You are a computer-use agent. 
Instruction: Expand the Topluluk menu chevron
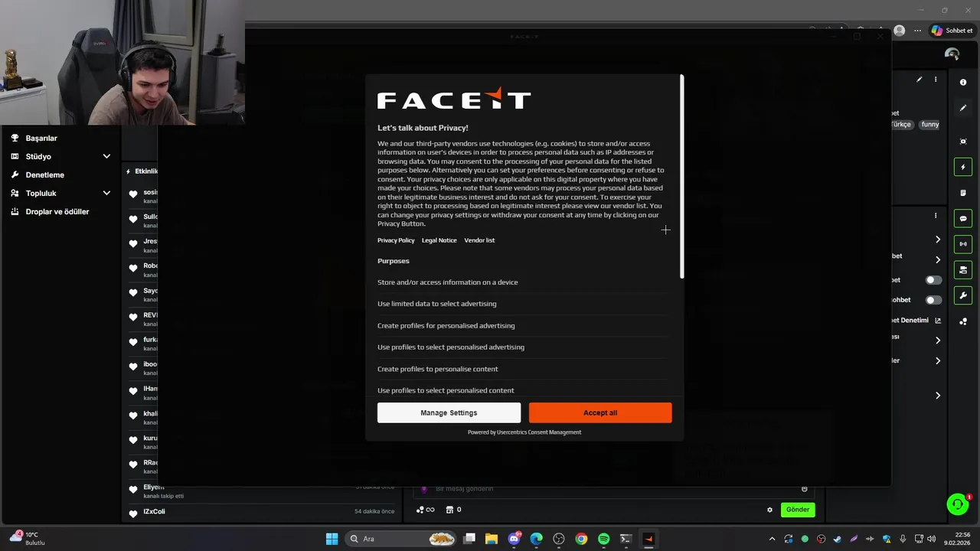pos(106,193)
